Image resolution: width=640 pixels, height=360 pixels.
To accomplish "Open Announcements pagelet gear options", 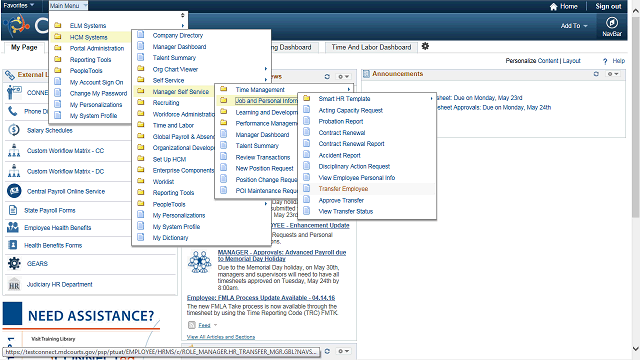I will point(613,74).
